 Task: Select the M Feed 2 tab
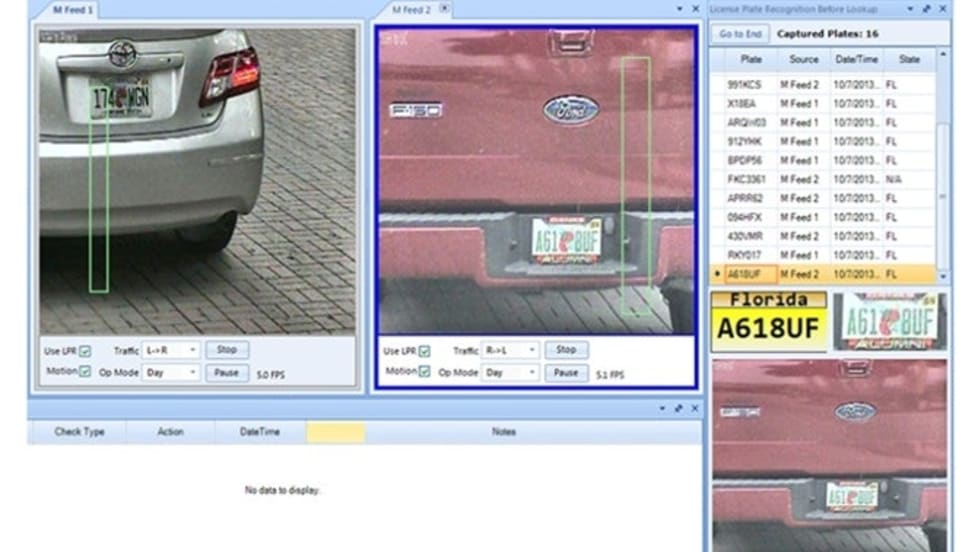click(x=411, y=9)
